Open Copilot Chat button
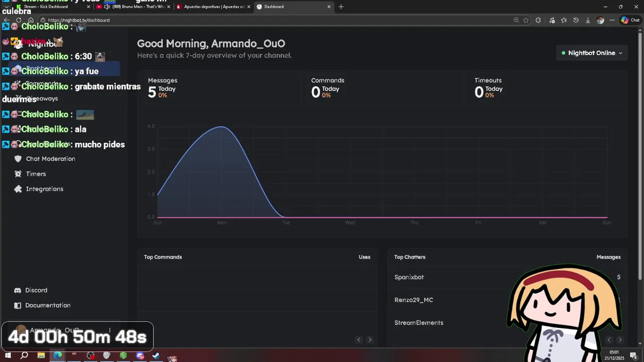The height and width of the screenshot is (362, 644). point(630,20)
